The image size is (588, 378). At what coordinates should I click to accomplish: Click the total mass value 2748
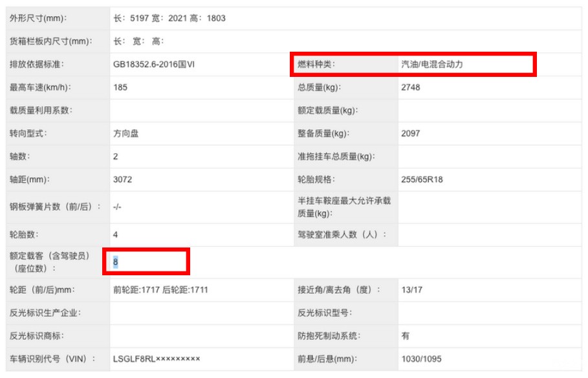pos(411,88)
